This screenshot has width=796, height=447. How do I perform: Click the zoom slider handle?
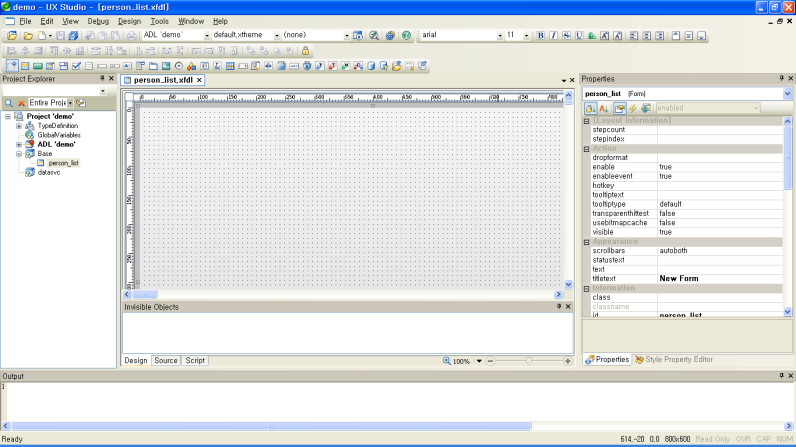529,361
